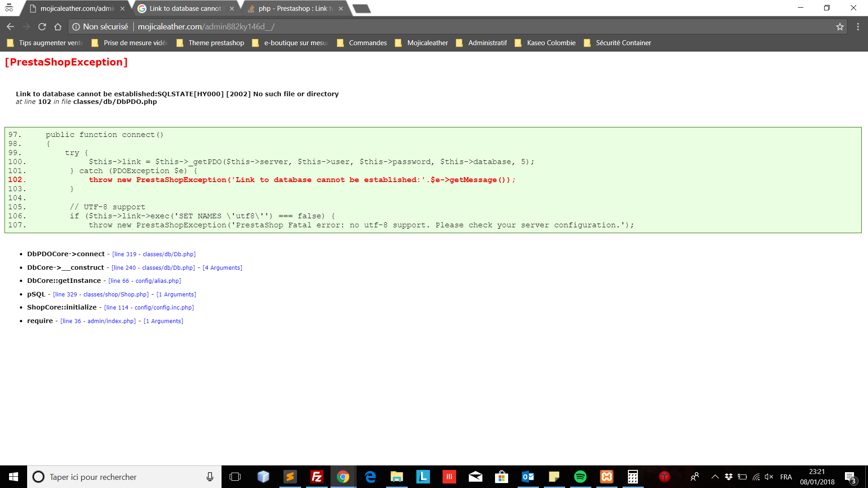Toggle the muted volume icon in tray
The height and width of the screenshot is (488, 868).
pos(769,477)
